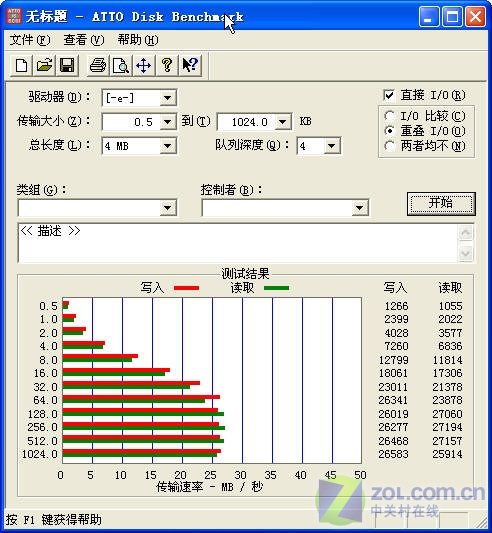492x533 pixels.
Task: Click the description scrollbar down arrow
Action: pos(465,253)
